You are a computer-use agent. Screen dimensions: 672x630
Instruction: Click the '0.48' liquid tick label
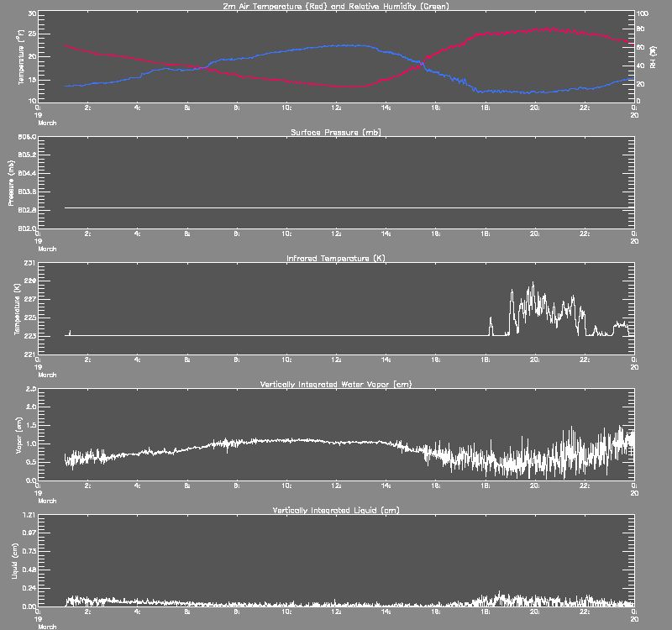(29, 570)
